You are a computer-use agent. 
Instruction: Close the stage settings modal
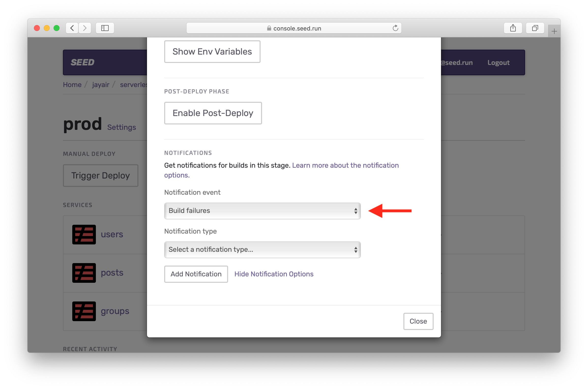click(418, 321)
